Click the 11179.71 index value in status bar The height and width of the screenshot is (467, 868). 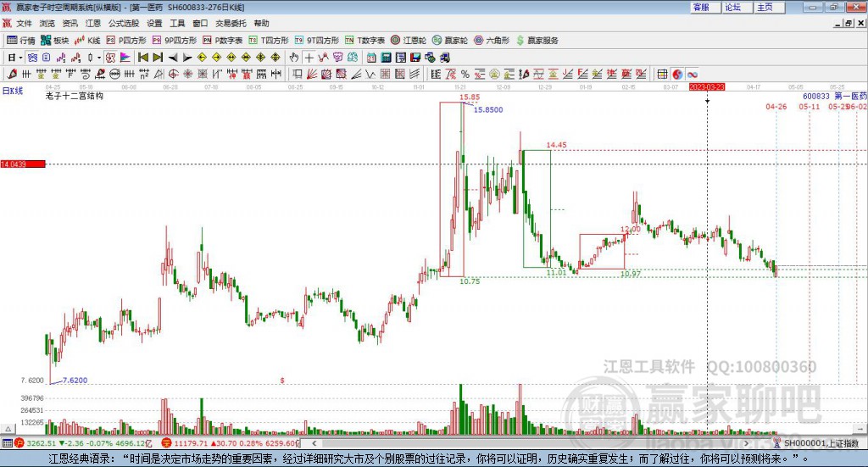coord(191,443)
